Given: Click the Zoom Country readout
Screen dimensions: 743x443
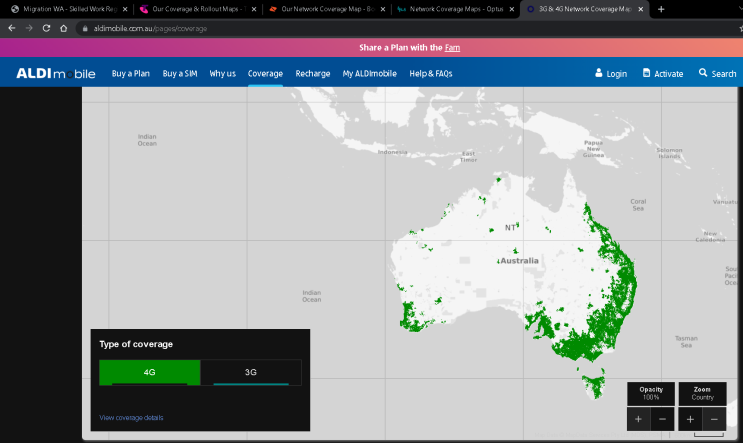Looking at the screenshot, I should point(702,393).
